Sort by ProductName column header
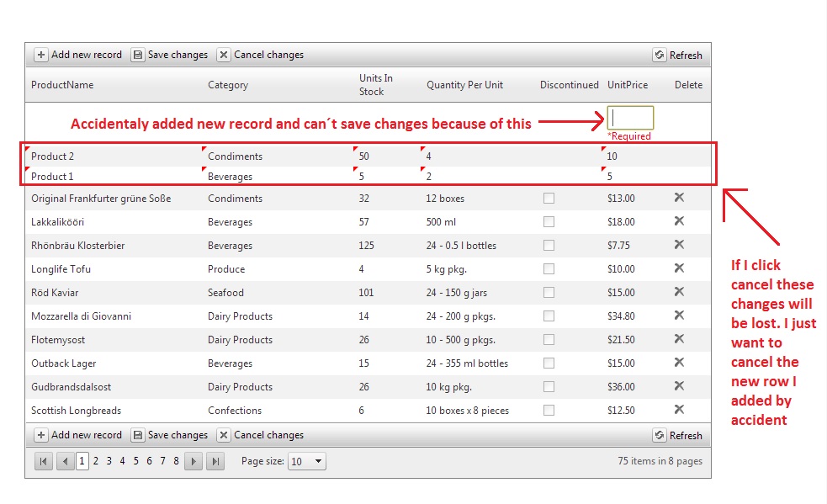The height and width of the screenshot is (504, 827). [62, 85]
